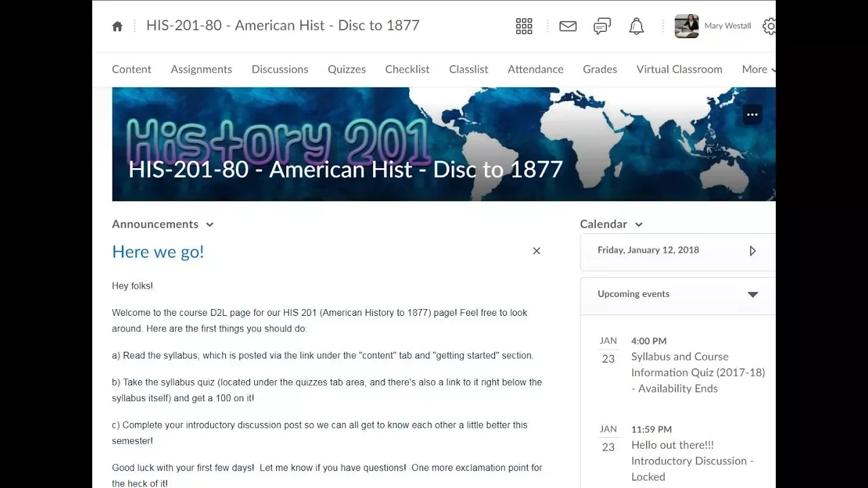The width and height of the screenshot is (868, 488).
Task: Open Hello out there!!! Introductory Discussion event
Action: (692, 461)
